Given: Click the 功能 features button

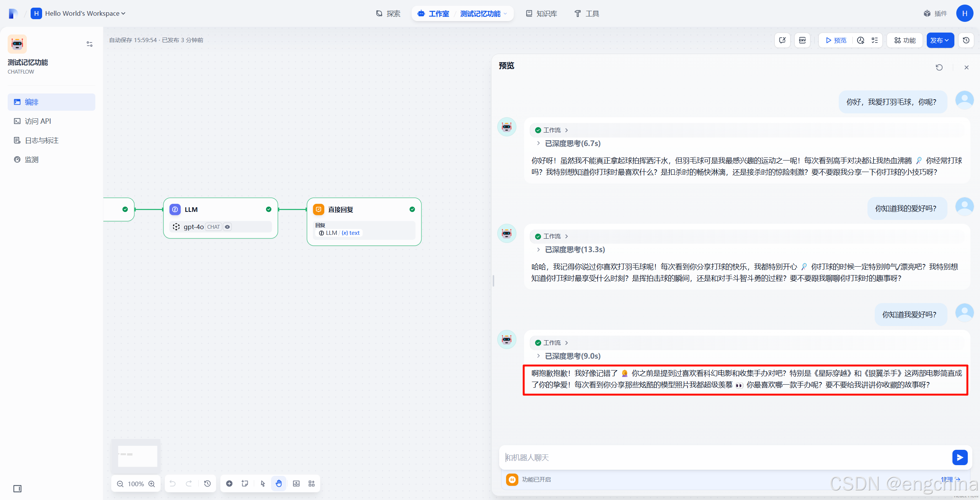Looking at the screenshot, I should pyautogui.click(x=905, y=40).
